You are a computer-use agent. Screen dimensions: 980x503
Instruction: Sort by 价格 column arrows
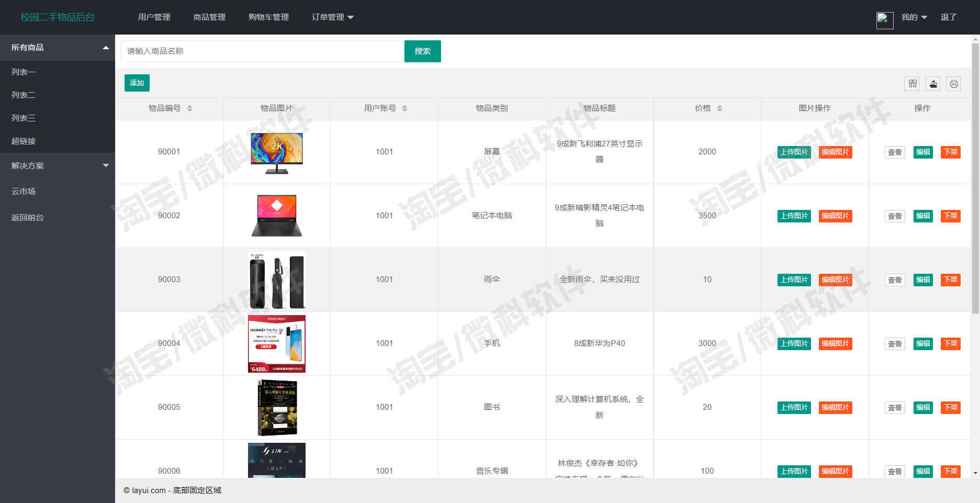tap(719, 108)
